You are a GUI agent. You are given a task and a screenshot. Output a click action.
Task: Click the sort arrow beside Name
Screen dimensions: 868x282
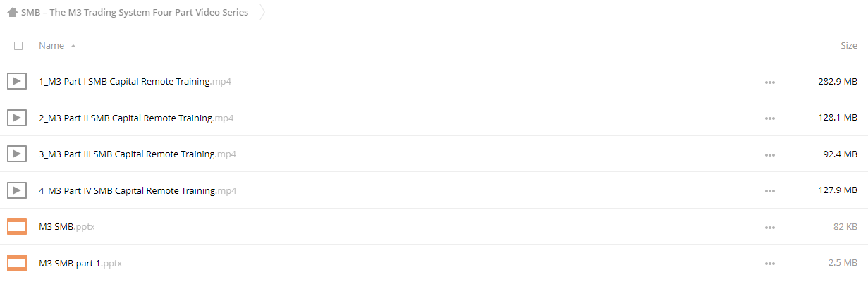(73, 46)
